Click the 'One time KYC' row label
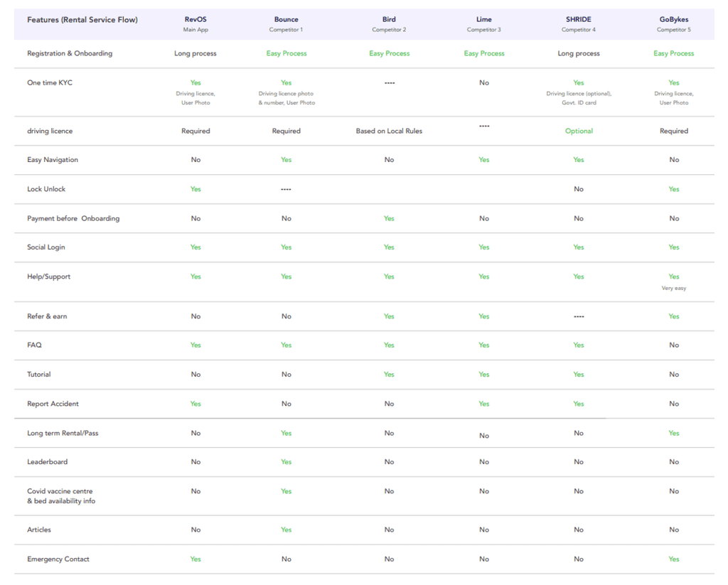 click(50, 82)
